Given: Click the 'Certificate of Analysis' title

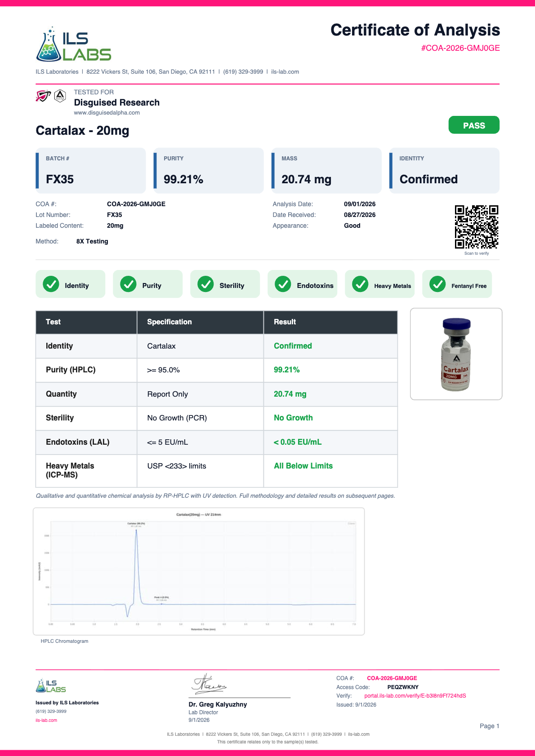Looking at the screenshot, I should [x=415, y=30].
